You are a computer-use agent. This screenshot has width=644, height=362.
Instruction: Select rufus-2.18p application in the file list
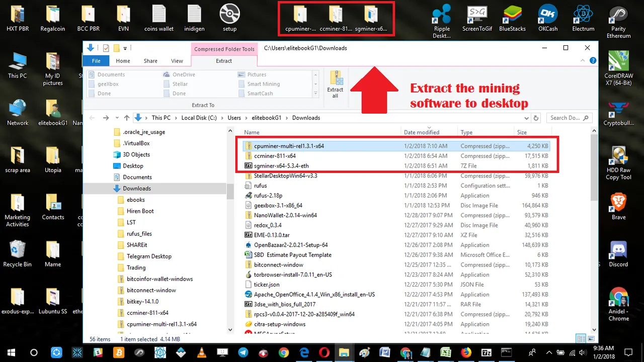tap(397, 196)
